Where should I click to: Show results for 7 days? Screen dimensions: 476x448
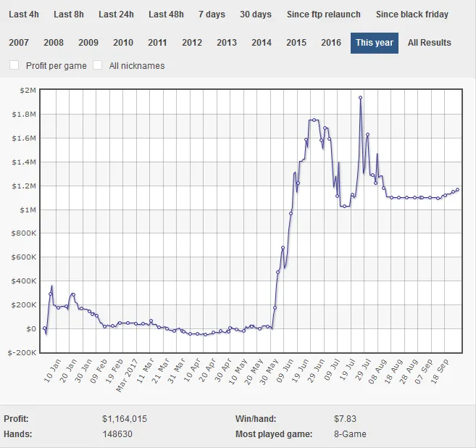(x=212, y=14)
